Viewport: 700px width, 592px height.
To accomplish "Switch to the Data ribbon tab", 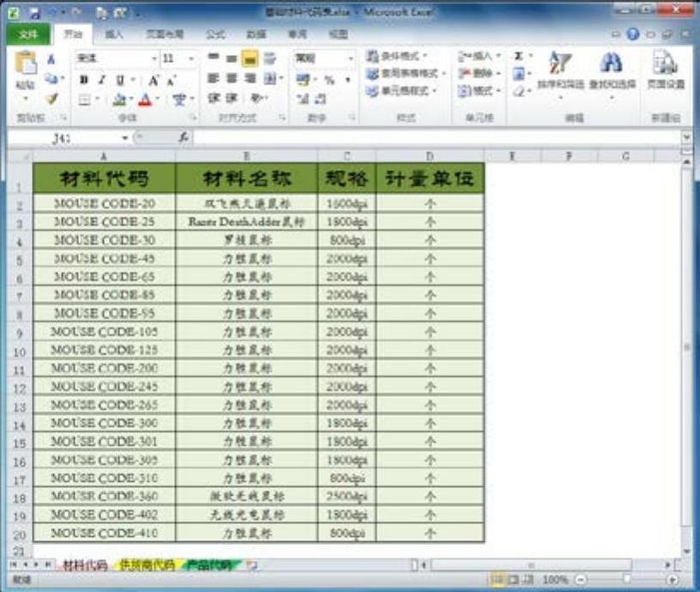I will click(256, 34).
